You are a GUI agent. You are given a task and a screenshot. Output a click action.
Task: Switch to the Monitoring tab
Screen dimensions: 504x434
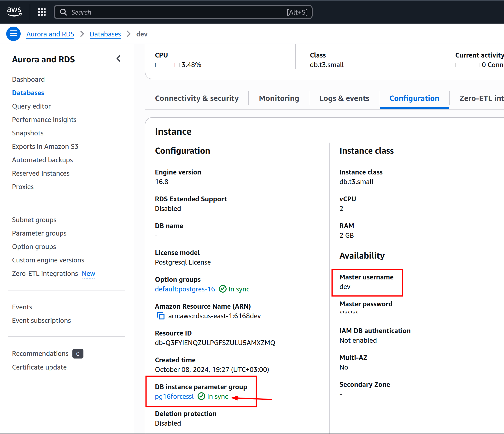(x=279, y=98)
